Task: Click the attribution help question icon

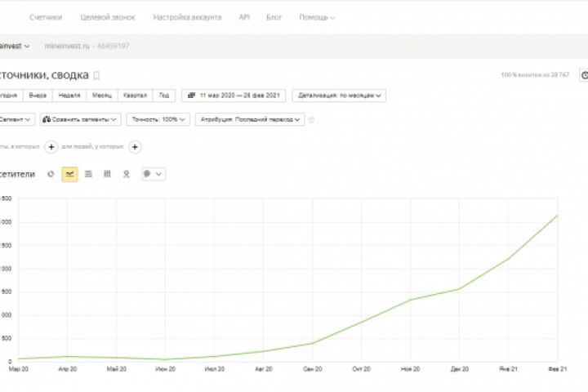Action: pos(311,120)
